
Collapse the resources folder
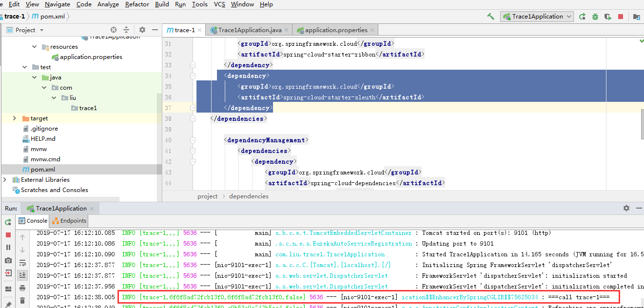35,47
